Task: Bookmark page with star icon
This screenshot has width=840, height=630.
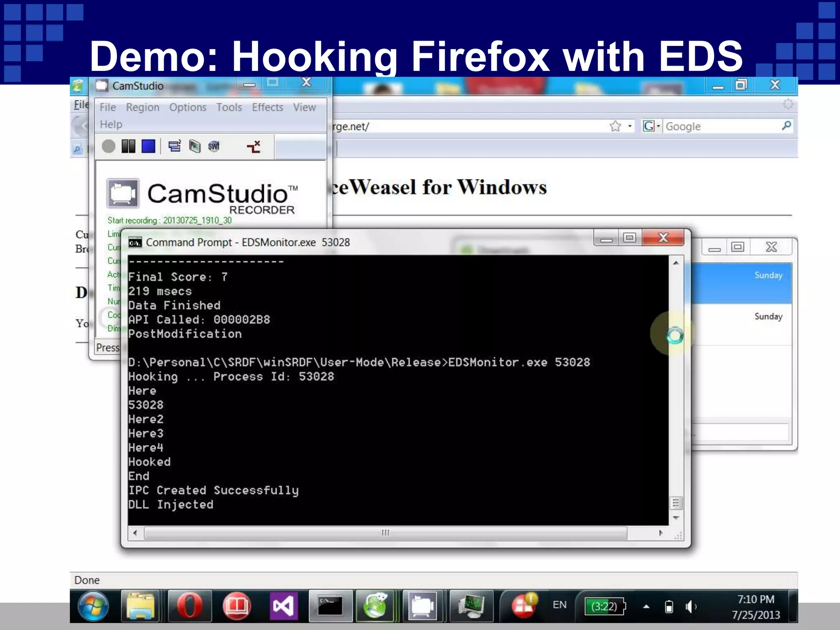Action: pyautogui.click(x=615, y=126)
